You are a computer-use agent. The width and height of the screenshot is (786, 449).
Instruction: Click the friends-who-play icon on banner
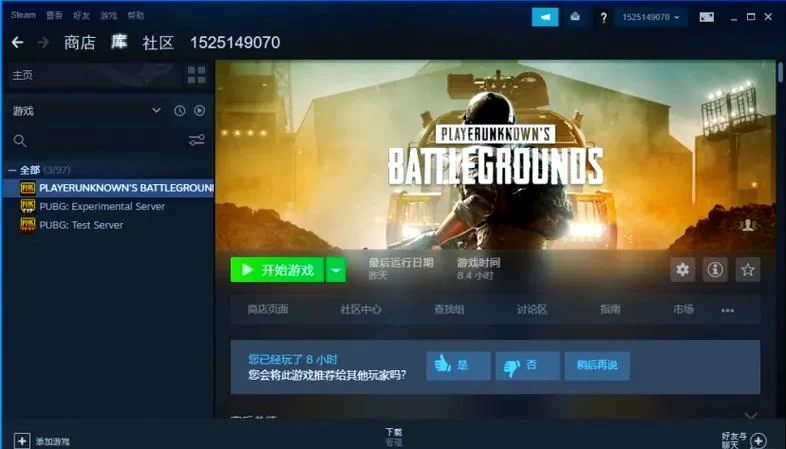click(x=747, y=226)
